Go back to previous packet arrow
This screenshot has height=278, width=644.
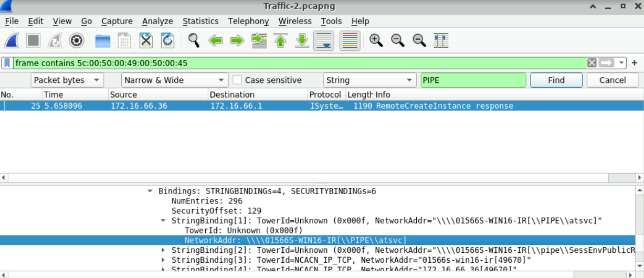click(x=216, y=40)
